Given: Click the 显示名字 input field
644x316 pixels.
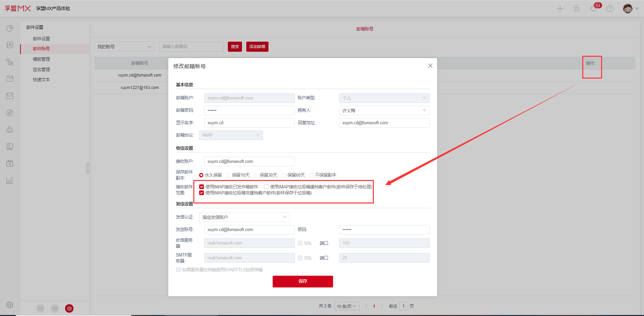Looking at the screenshot, I should 249,123.
